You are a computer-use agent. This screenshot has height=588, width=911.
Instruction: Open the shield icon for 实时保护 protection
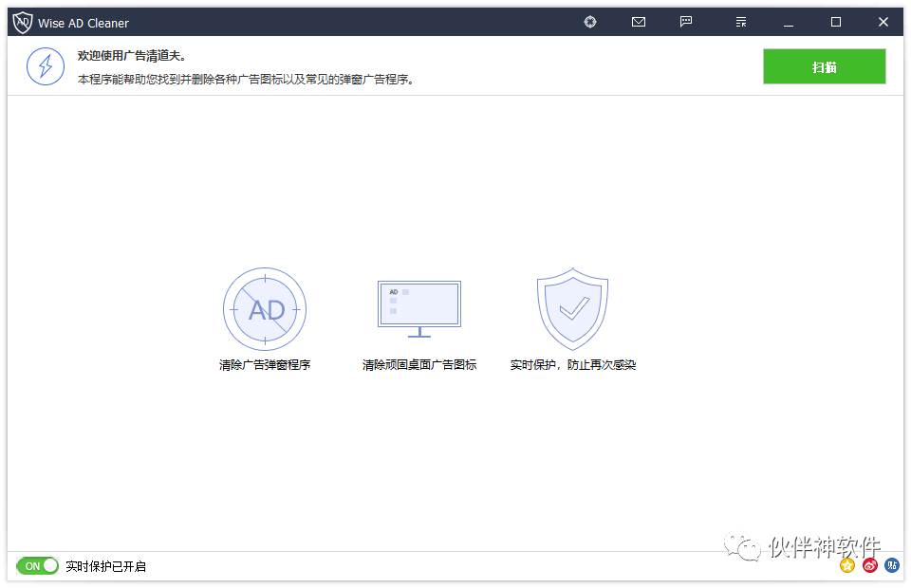point(572,308)
